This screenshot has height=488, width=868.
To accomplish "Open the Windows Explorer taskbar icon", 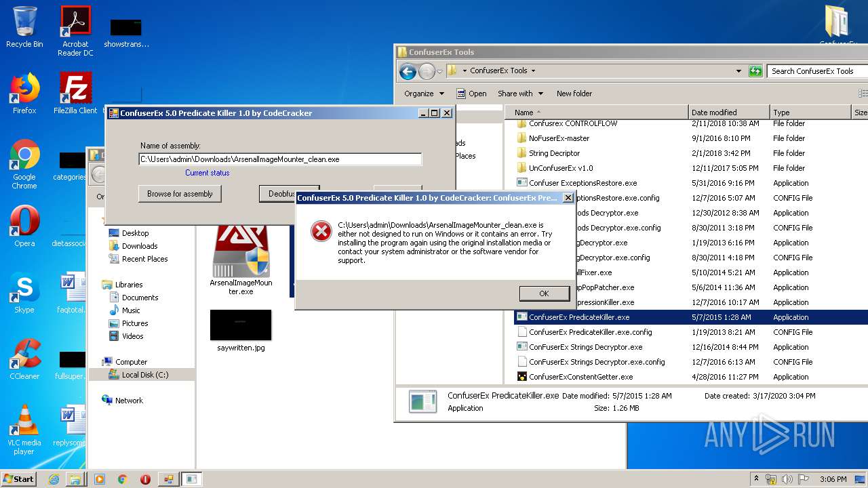I will click(x=75, y=479).
